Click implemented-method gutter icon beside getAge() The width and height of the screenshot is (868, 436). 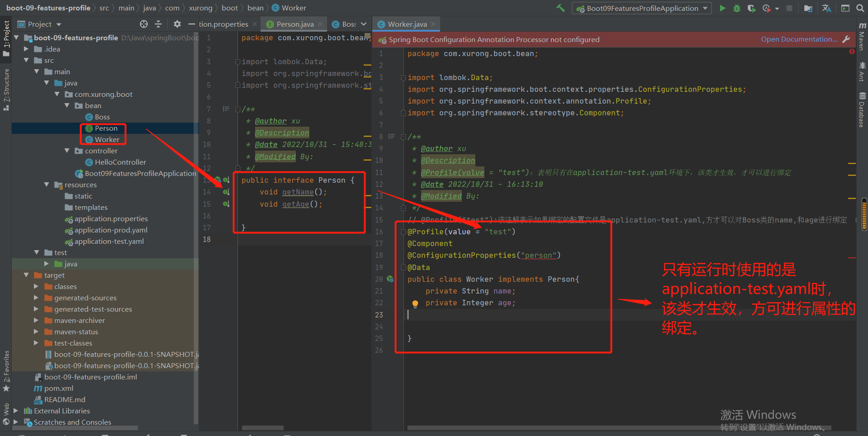click(x=226, y=204)
